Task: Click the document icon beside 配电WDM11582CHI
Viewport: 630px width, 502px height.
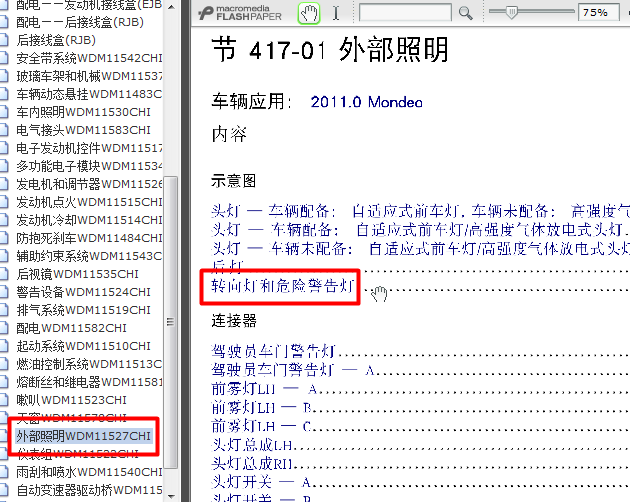Action: (4, 328)
